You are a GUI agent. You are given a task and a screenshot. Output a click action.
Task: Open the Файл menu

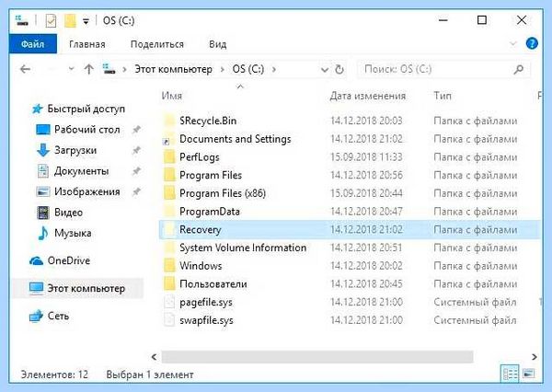[33, 44]
